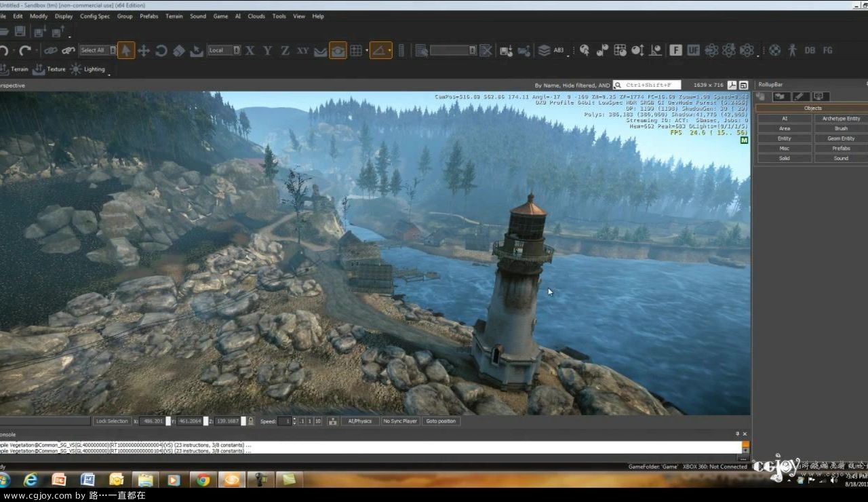This screenshot has width=868, height=502.
Task: Click the camera Speed value field
Action: coord(285,421)
